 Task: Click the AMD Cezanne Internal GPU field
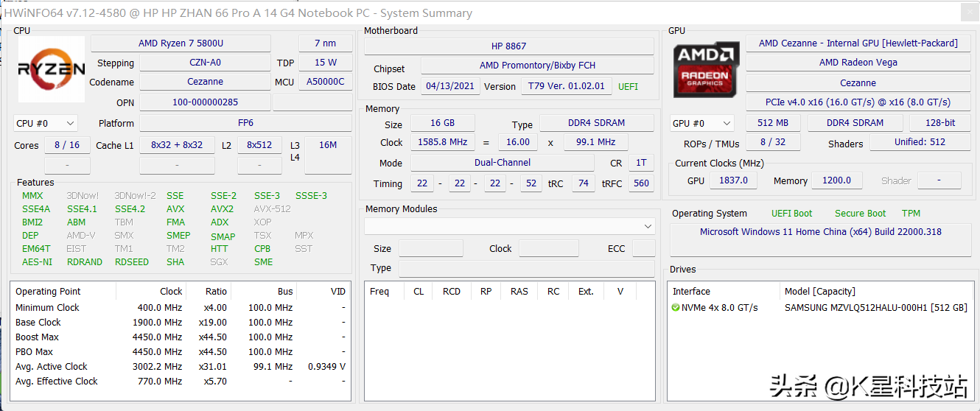tap(858, 43)
